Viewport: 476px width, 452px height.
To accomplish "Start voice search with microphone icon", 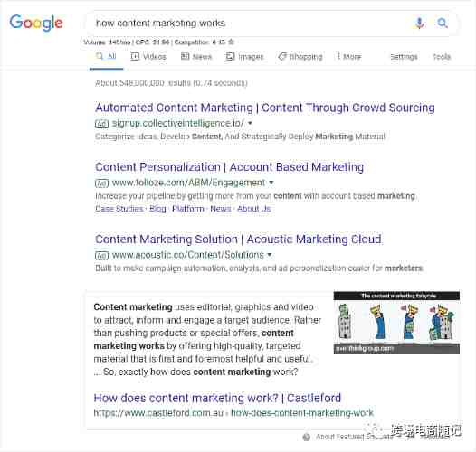I will pyautogui.click(x=420, y=24).
